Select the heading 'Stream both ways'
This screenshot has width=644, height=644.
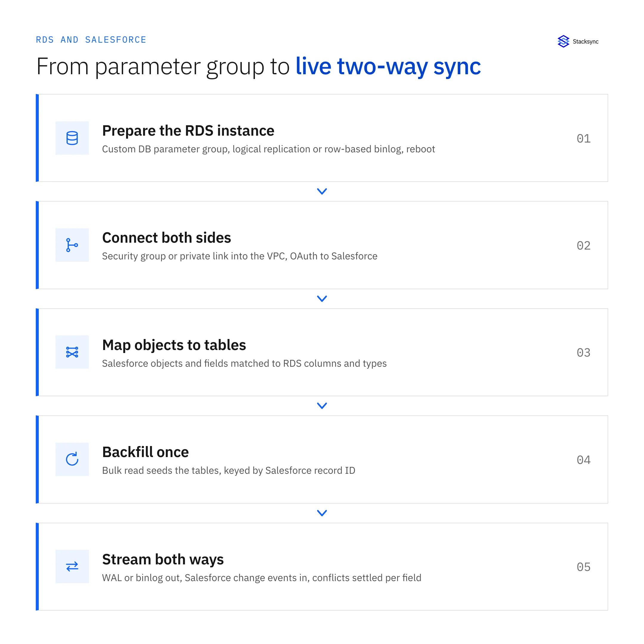(x=163, y=559)
